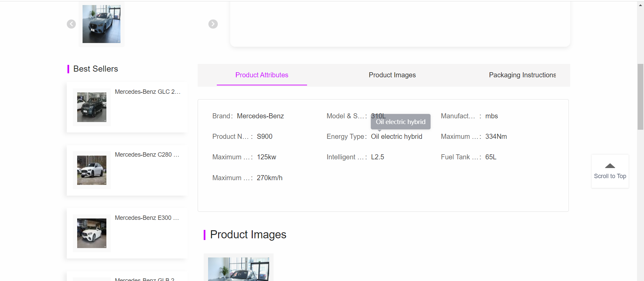The image size is (644, 281).
Task: Open Mercedes-Benz E300 best seller link
Action: point(147,218)
